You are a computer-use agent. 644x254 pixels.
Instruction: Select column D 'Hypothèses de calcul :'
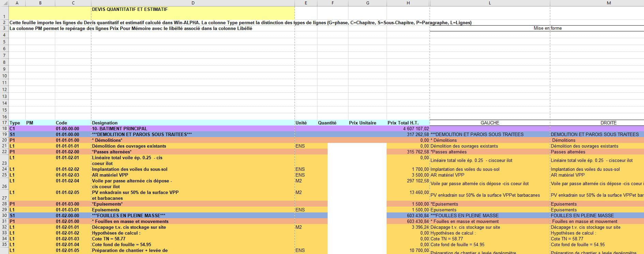[193, 233]
